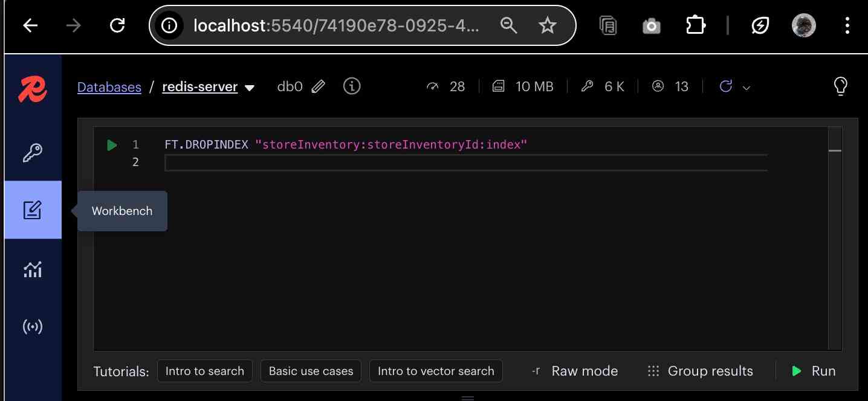Select the Workbench sidebar icon
The width and height of the screenshot is (868, 401).
click(33, 210)
